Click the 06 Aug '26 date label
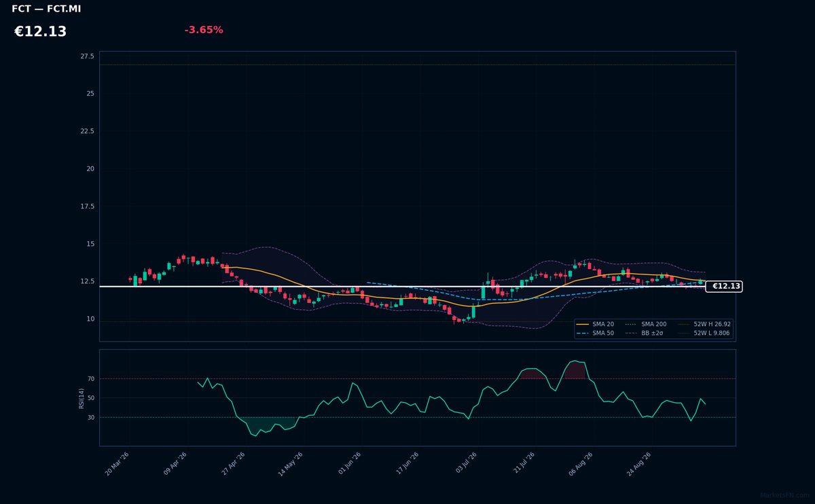The height and width of the screenshot is (504, 815). [x=581, y=464]
